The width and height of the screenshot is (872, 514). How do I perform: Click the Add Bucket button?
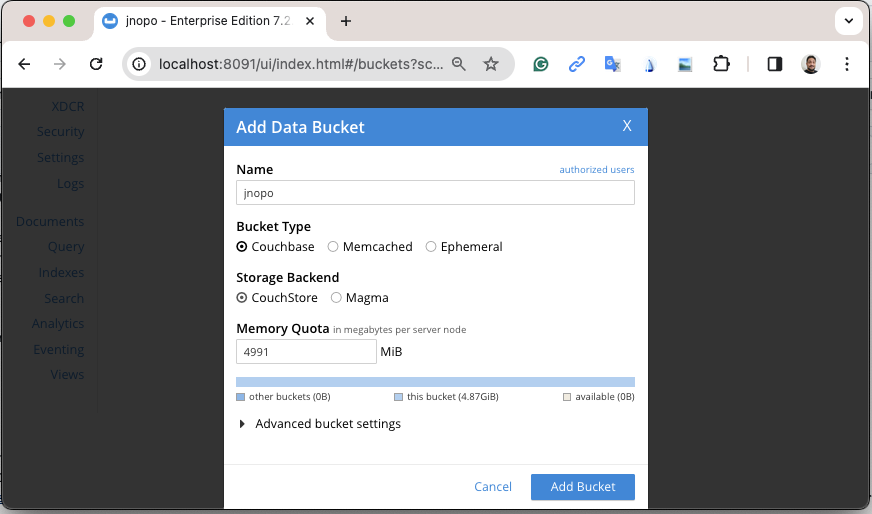(x=583, y=487)
